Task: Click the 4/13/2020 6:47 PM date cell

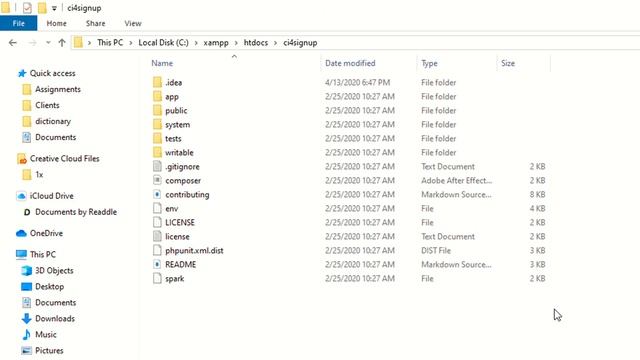Action: pos(358,82)
